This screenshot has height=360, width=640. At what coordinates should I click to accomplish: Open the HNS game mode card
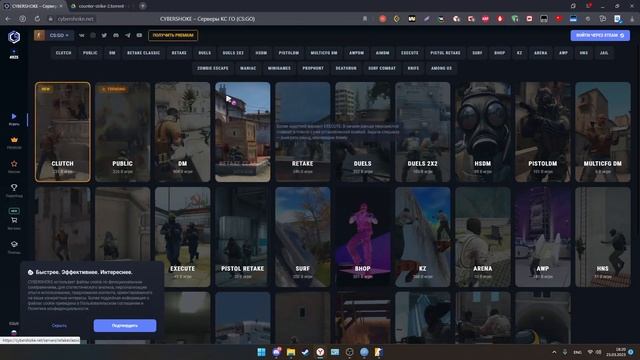(x=602, y=237)
